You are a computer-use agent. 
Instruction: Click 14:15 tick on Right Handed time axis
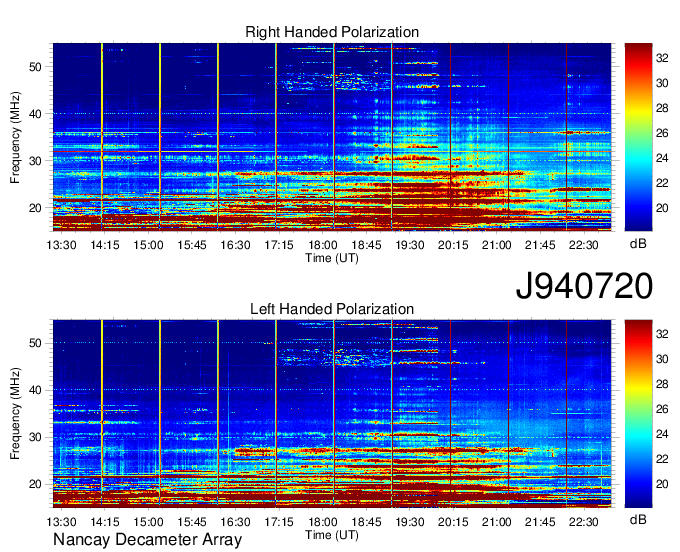point(105,245)
